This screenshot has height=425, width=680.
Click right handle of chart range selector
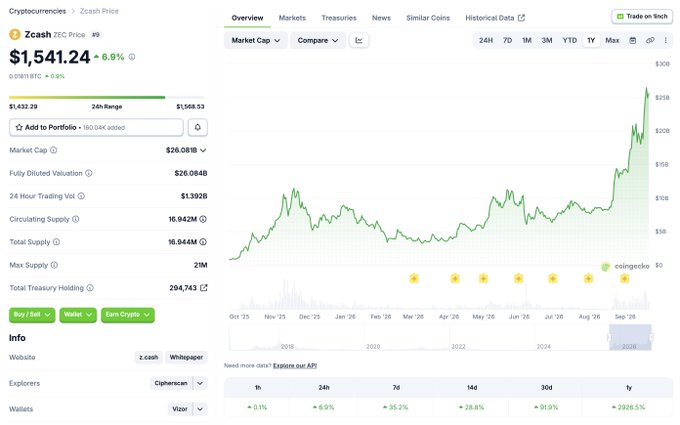[651, 337]
